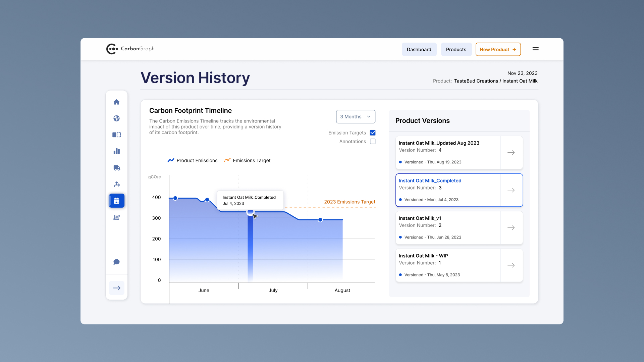644x362 pixels.
Task: Switch to the Dashboard tab
Action: pos(419,49)
